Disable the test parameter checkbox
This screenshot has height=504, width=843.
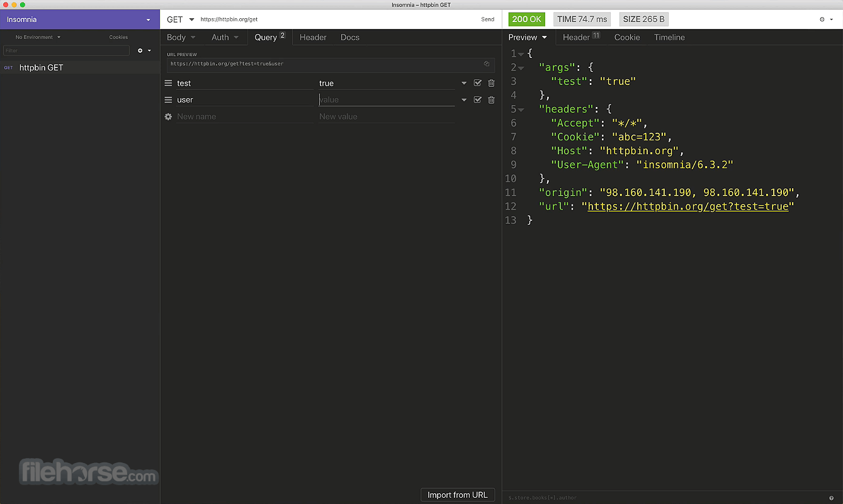coord(477,83)
